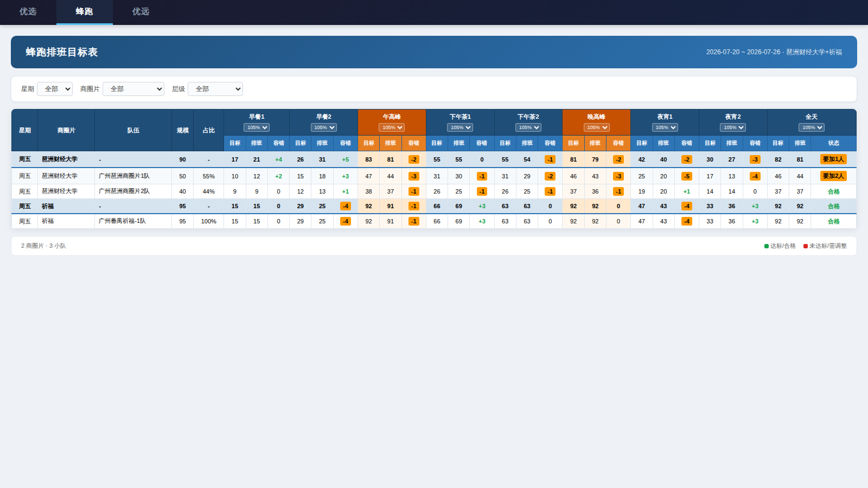The height and width of the screenshot is (488, 868).
Task: Click the 午高峰 group header label
Action: pyautogui.click(x=392, y=117)
